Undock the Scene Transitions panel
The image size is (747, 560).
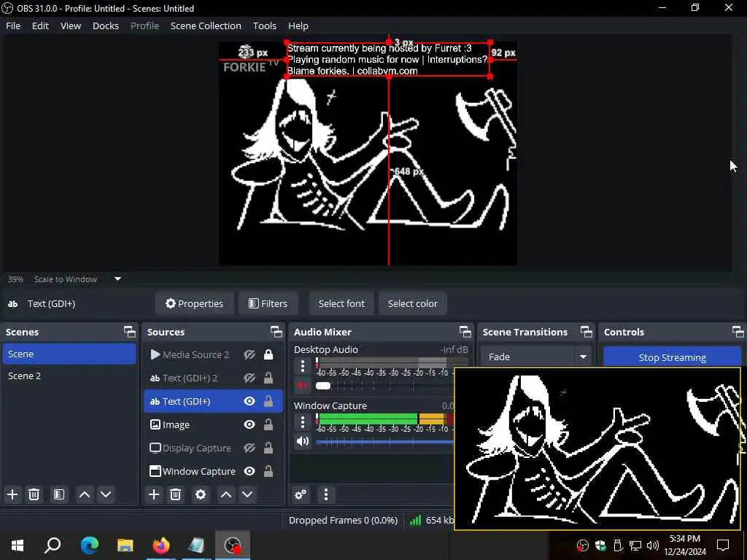tap(587, 332)
